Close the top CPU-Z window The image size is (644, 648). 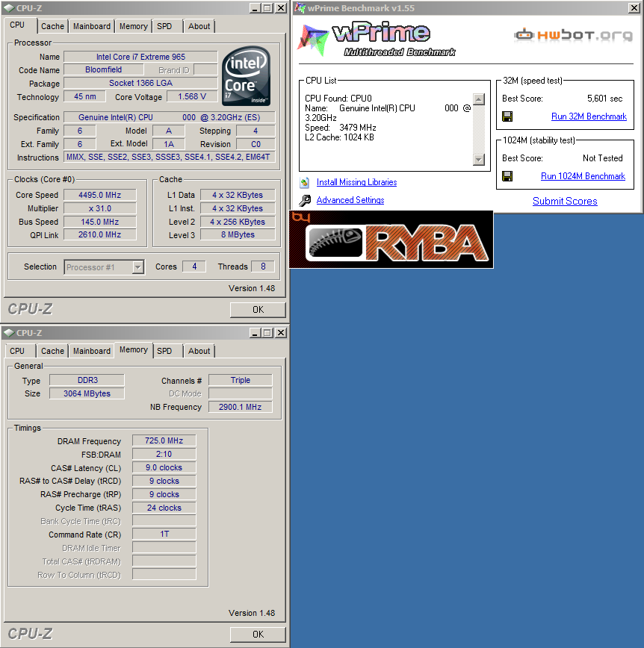(x=281, y=8)
